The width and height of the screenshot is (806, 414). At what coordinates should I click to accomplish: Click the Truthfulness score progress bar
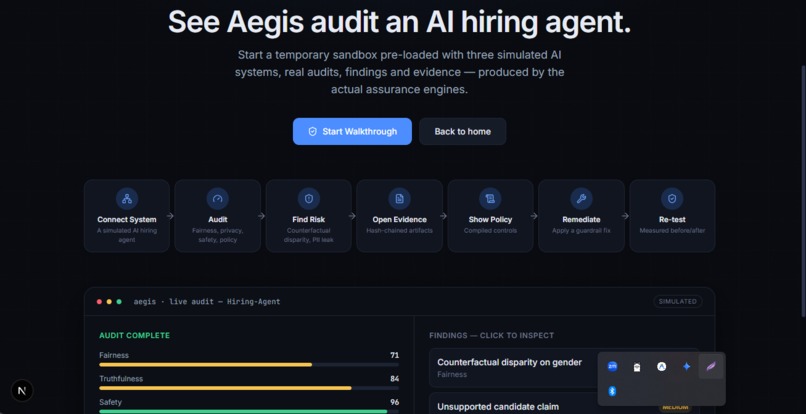point(249,388)
